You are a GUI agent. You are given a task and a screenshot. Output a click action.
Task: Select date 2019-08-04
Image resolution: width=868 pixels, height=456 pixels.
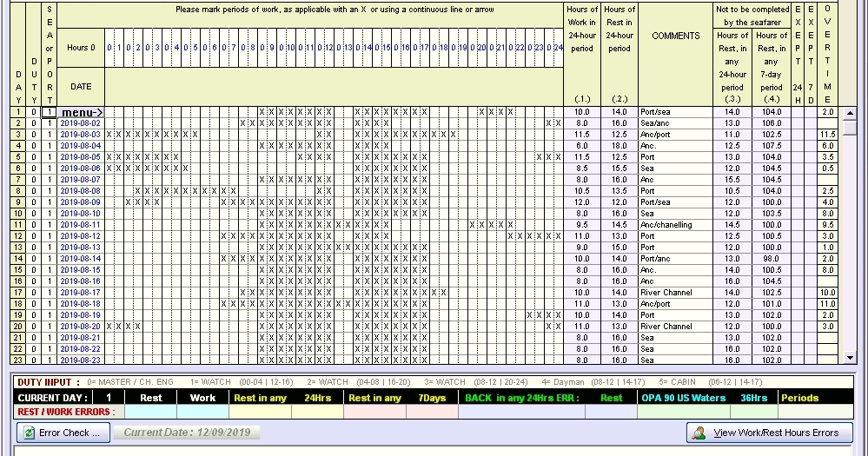pos(81,146)
